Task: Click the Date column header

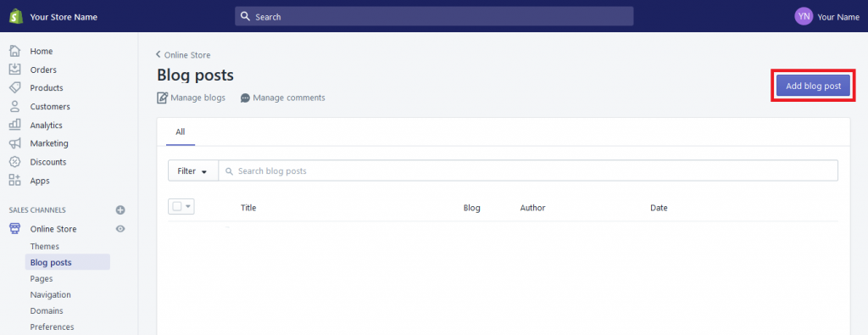Action: 659,208
